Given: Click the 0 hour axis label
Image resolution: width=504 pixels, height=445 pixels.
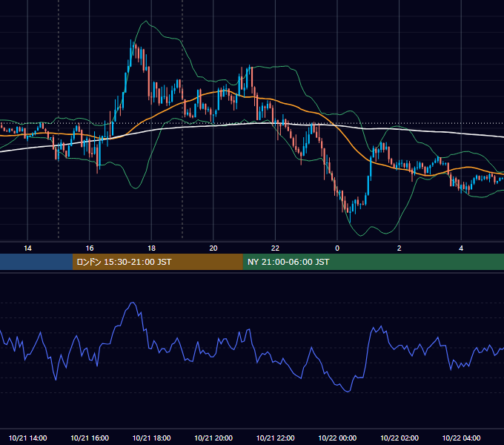Looking at the screenshot, I should [x=337, y=248].
